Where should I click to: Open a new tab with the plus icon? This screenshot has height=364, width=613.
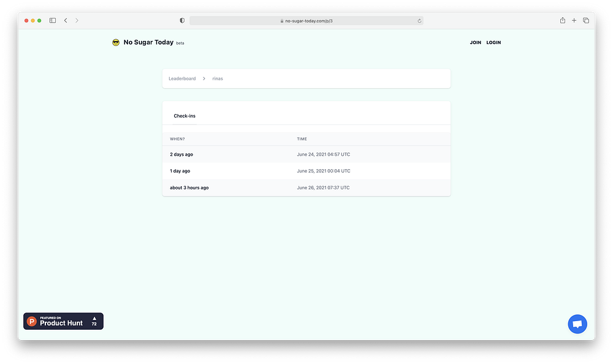coord(574,20)
